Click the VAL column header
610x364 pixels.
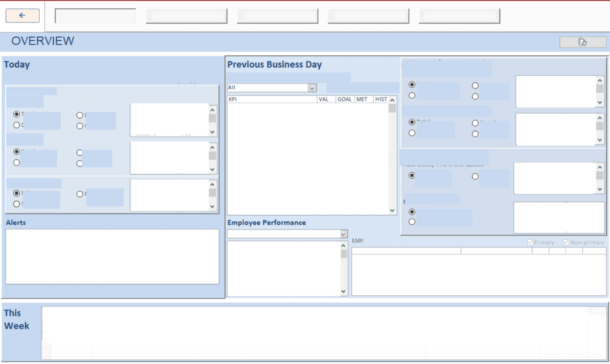(326, 99)
